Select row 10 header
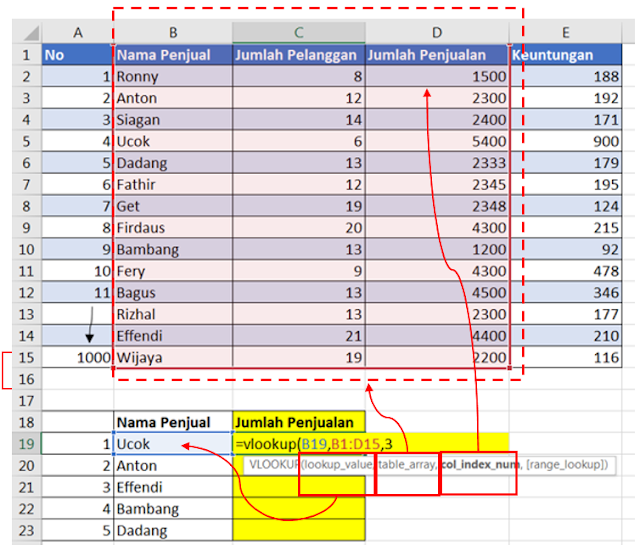Image resolution: width=640 pixels, height=556 pixels. [27, 249]
